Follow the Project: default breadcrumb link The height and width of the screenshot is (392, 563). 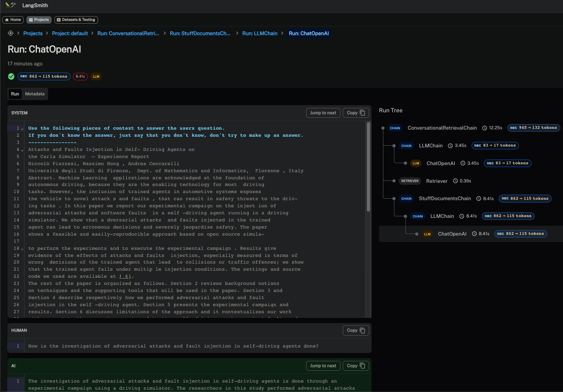tap(70, 33)
